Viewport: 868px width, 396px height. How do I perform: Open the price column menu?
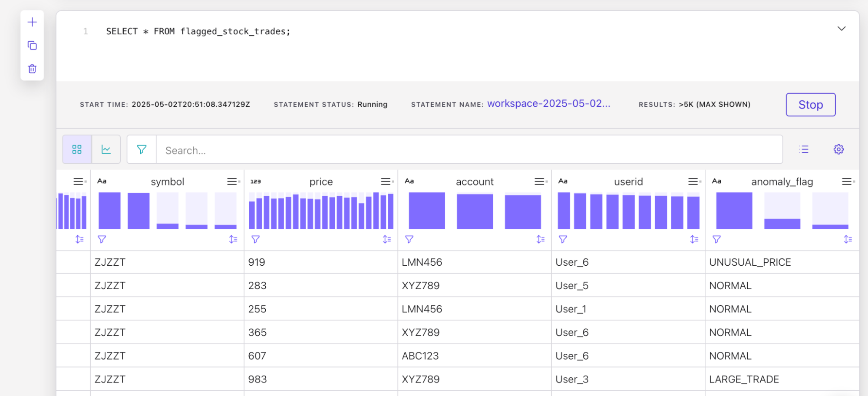tap(387, 181)
